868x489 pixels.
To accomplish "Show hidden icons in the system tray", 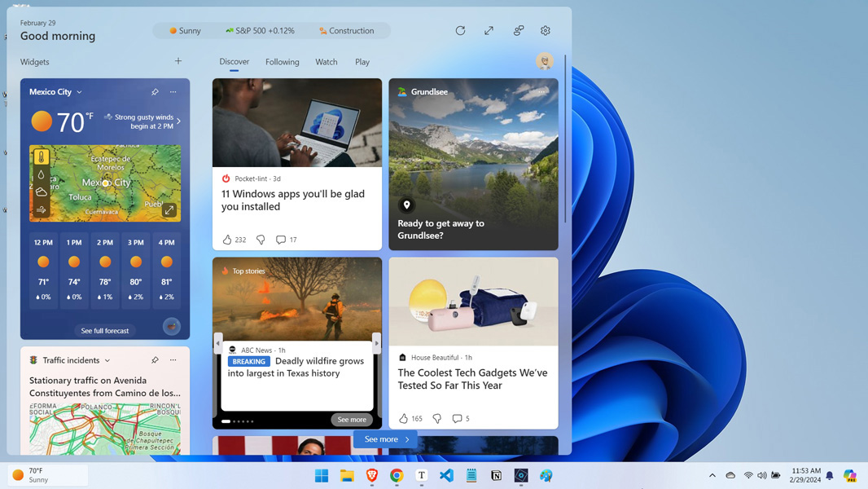I will (712, 475).
